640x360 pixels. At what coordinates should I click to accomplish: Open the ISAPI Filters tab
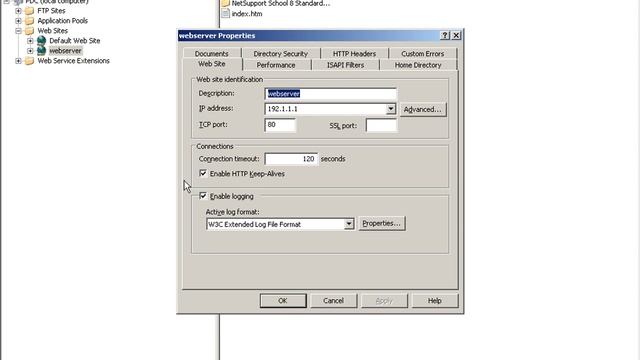345,65
